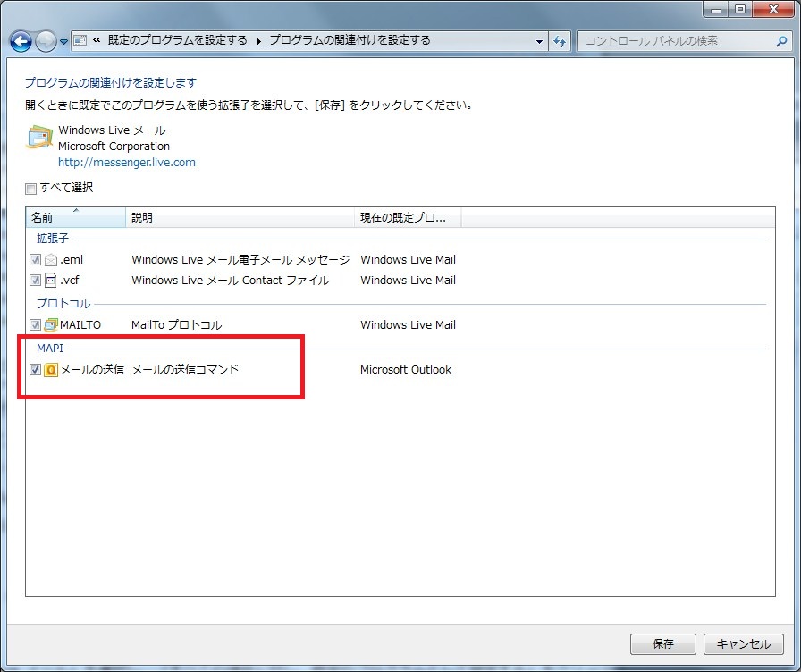The height and width of the screenshot is (672, 801).
Task: Click the Back navigation arrow button
Action: (x=21, y=41)
